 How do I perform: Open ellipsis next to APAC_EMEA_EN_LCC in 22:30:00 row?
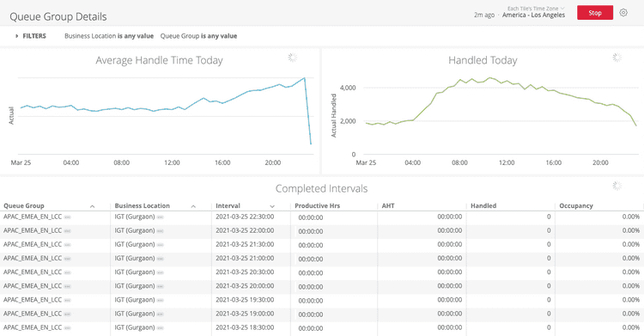pos(67,217)
